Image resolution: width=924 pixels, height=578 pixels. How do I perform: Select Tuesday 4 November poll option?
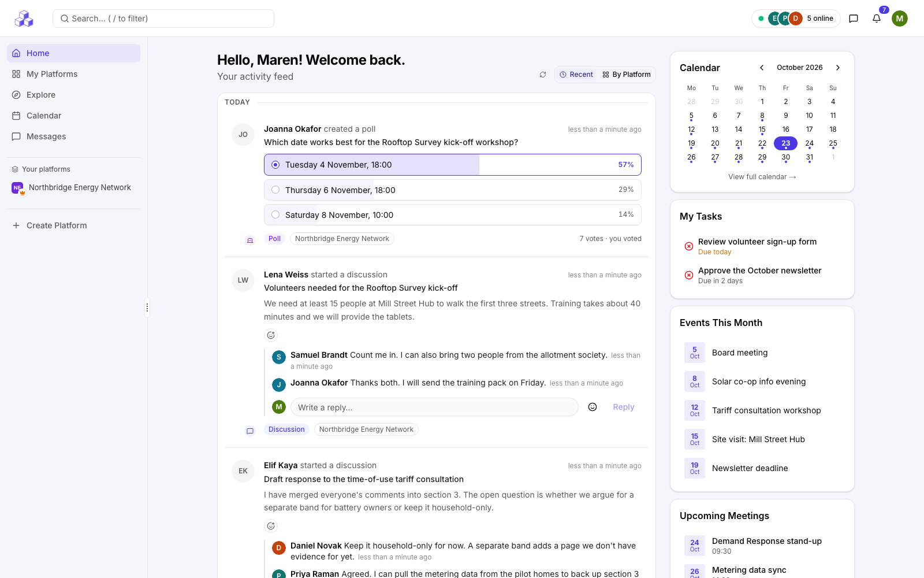click(x=453, y=165)
